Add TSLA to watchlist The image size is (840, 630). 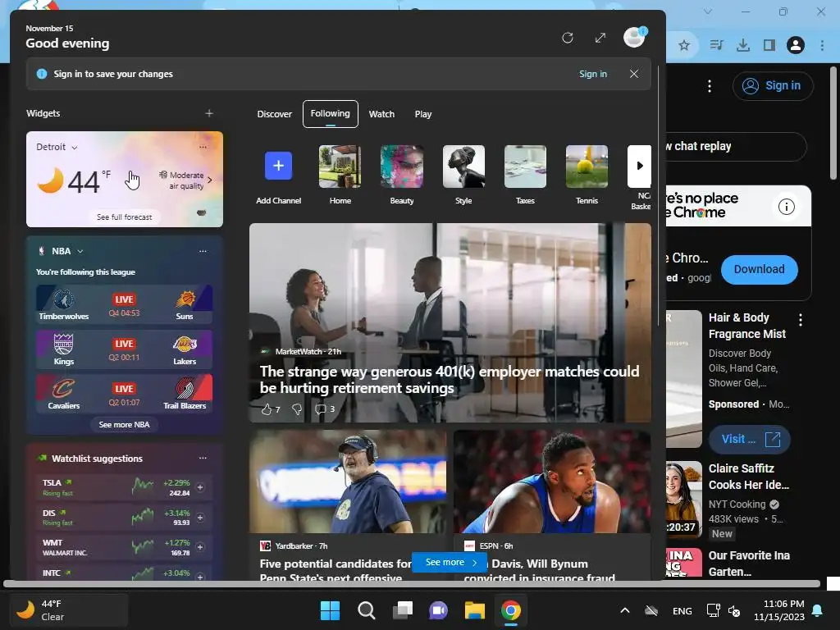click(x=200, y=487)
